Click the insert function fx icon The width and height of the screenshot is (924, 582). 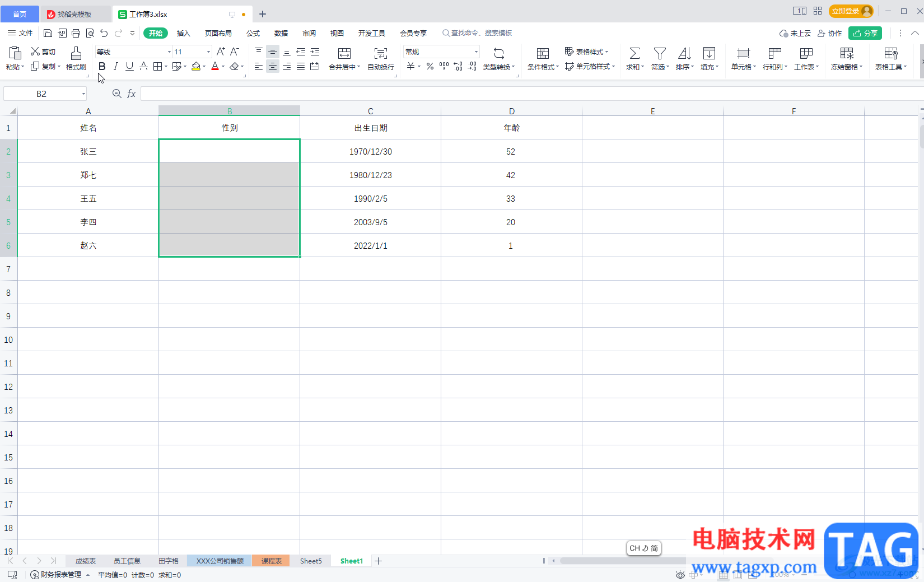[132, 94]
